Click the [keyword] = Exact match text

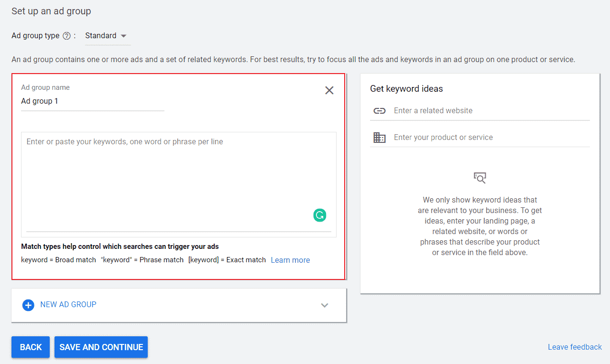click(x=227, y=260)
